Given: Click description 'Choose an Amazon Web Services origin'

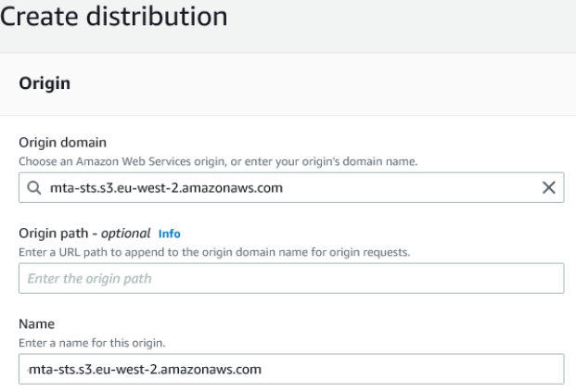Looking at the screenshot, I should 218,161.
